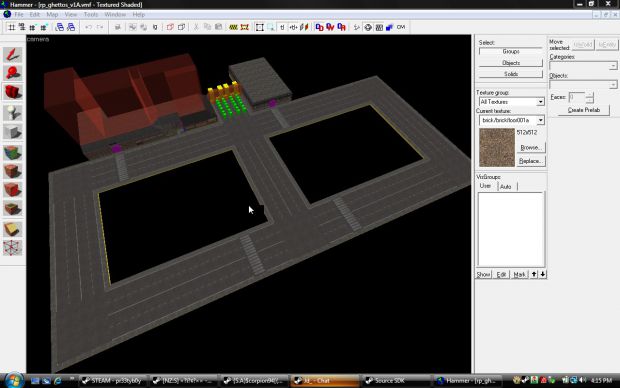This screenshot has height=388, width=620.
Task: Select the Selection tool (red arrow)
Action: click(13, 54)
